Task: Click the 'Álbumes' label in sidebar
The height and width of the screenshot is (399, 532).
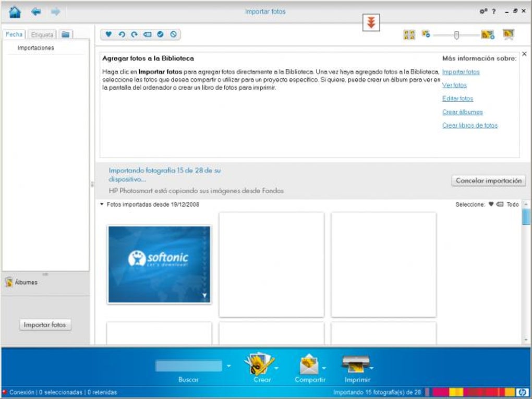Action: point(26,282)
